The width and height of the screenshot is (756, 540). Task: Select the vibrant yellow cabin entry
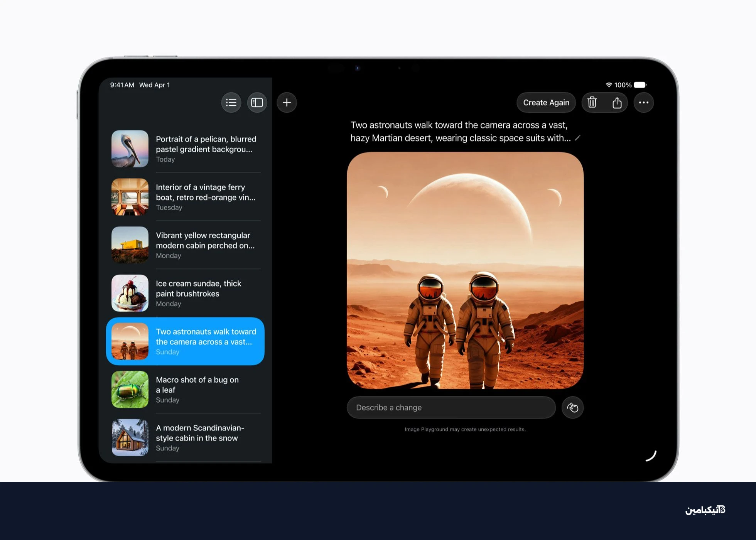185,245
